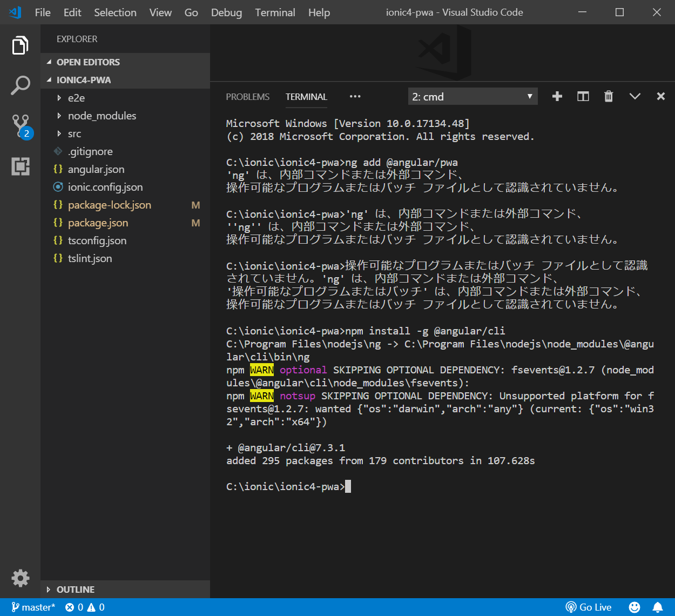This screenshot has height=616, width=675.
Task: Split the terminal pane
Action: (583, 96)
